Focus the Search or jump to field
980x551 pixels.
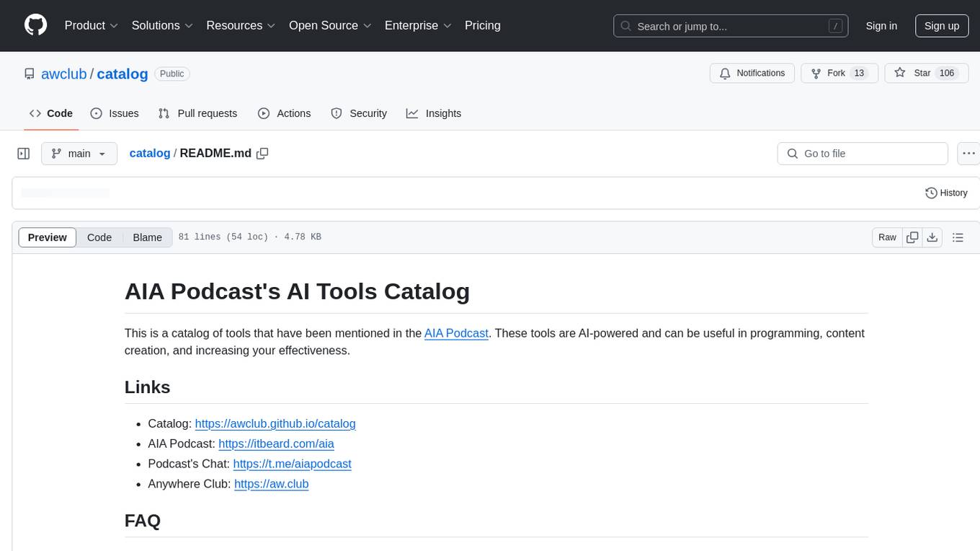(731, 26)
